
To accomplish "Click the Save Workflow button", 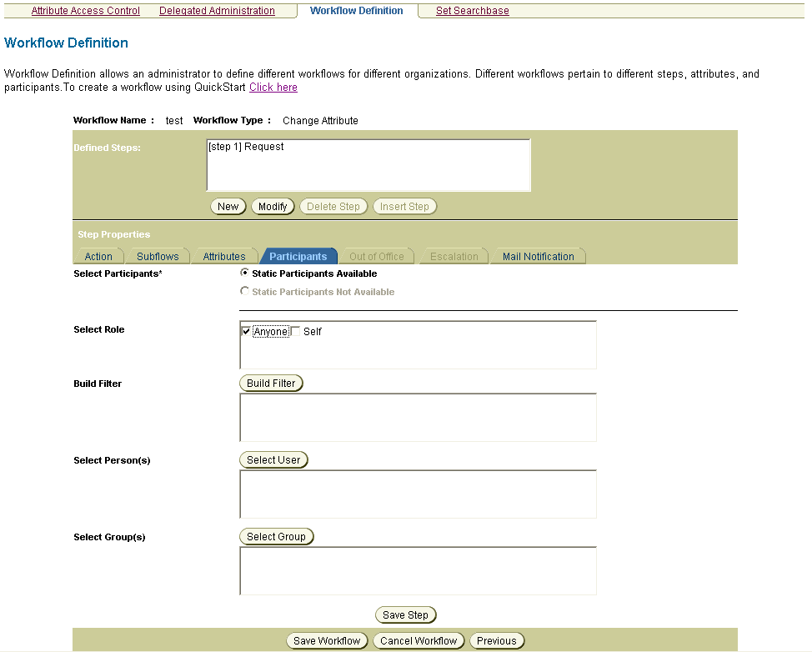I will click(x=327, y=640).
